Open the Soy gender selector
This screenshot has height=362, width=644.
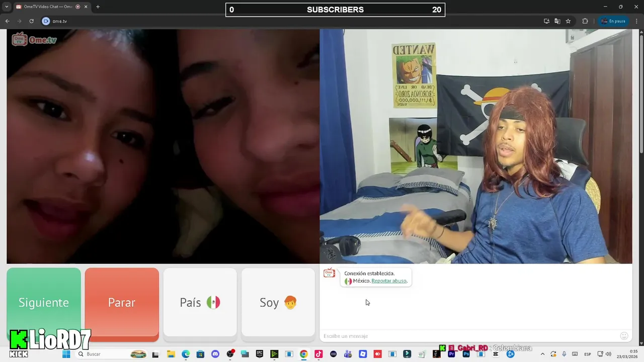[x=278, y=302]
